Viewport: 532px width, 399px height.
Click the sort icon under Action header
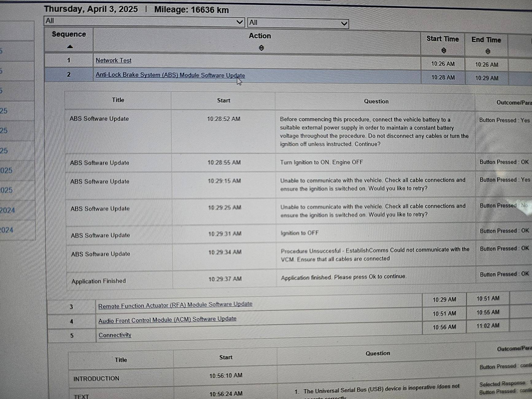coord(261,48)
